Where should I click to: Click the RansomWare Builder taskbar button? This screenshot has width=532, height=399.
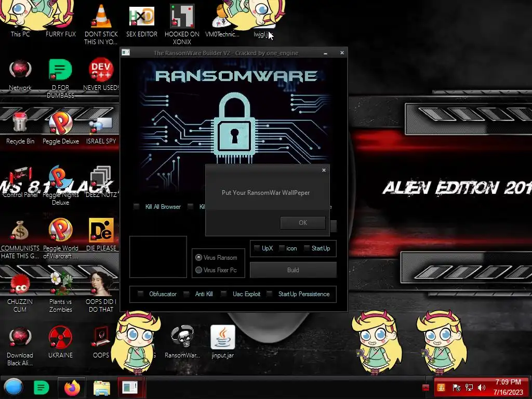click(x=130, y=388)
